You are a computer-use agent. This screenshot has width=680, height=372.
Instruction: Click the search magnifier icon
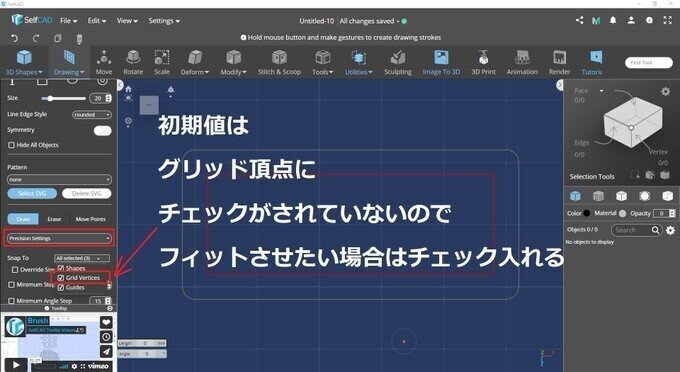pyautogui.click(x=655, y=230)
